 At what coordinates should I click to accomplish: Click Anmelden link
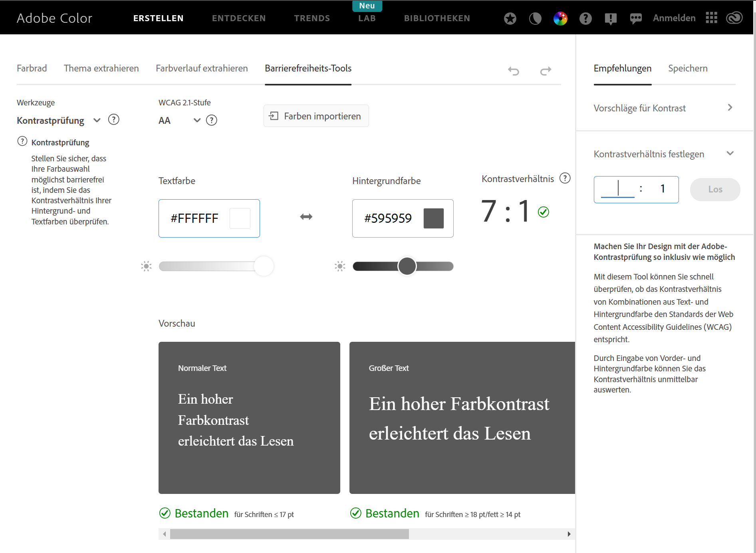coord(674,18)
